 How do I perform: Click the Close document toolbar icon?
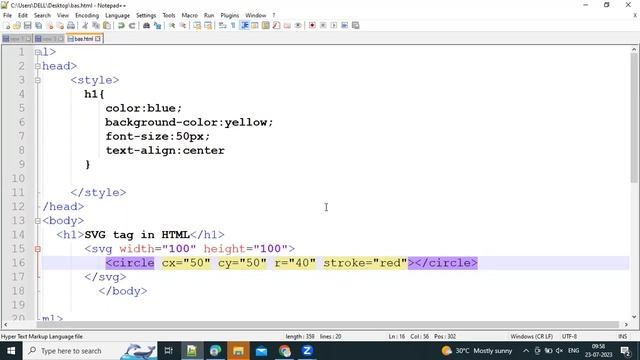tap(49, 25)
